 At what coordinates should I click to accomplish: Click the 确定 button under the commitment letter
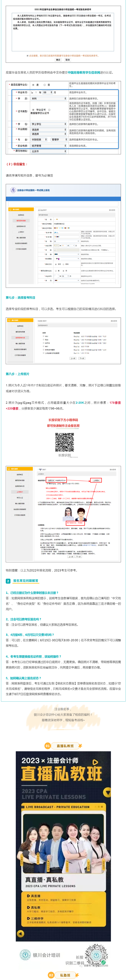click(x=58, y=60)
